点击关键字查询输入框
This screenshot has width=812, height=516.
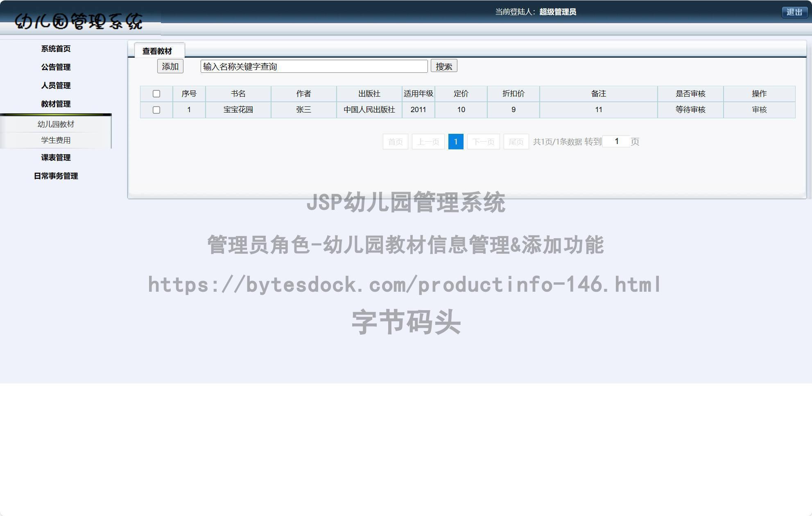click(313, 66)
